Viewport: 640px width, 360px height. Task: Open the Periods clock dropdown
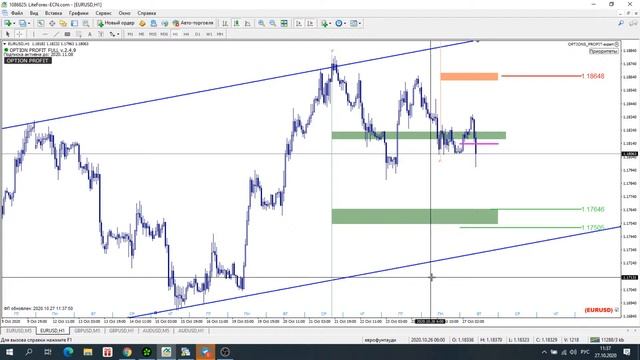click(x=340, y=24)
